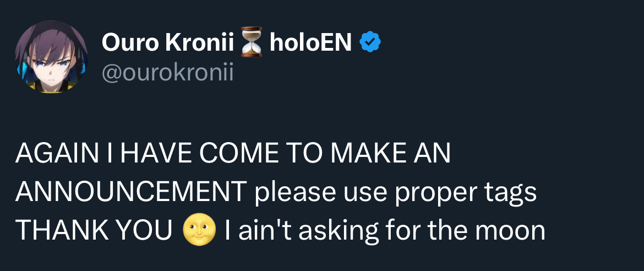Click the blue verified checkmark badge
This screenshot has height=271, width=644.
tap(371, 42)
